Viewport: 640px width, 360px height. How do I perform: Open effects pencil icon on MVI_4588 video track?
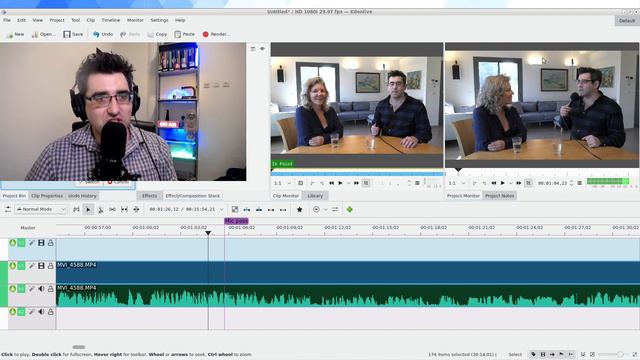coord(31,266)
